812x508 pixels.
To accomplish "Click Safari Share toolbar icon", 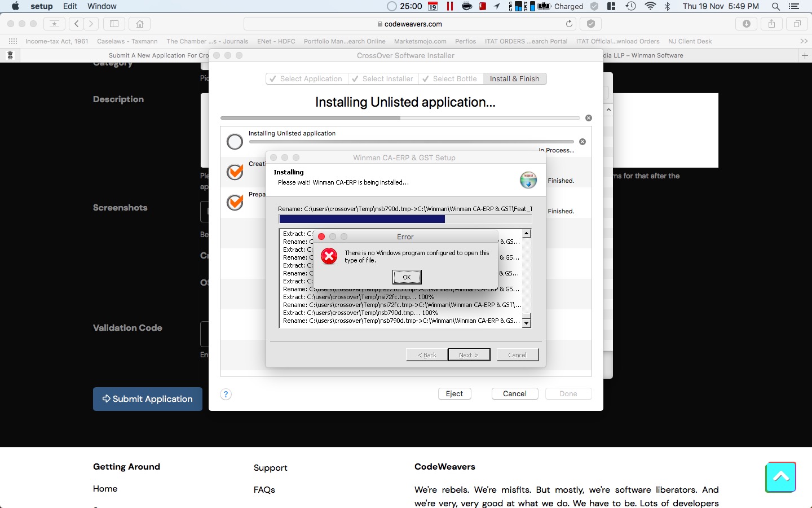I will click(x=771, y=24).
